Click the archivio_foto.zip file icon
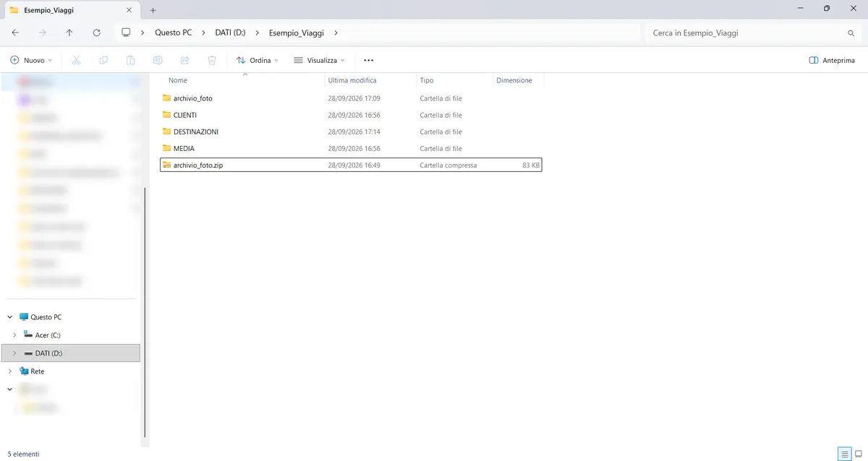The width and height of the screenshot is (868, 461). 166,165
